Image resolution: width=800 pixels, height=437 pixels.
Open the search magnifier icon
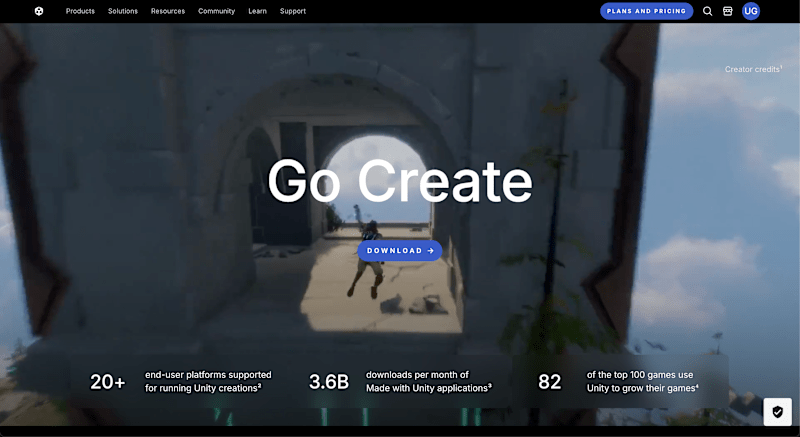pyautogui.click(x=707, y=11)
